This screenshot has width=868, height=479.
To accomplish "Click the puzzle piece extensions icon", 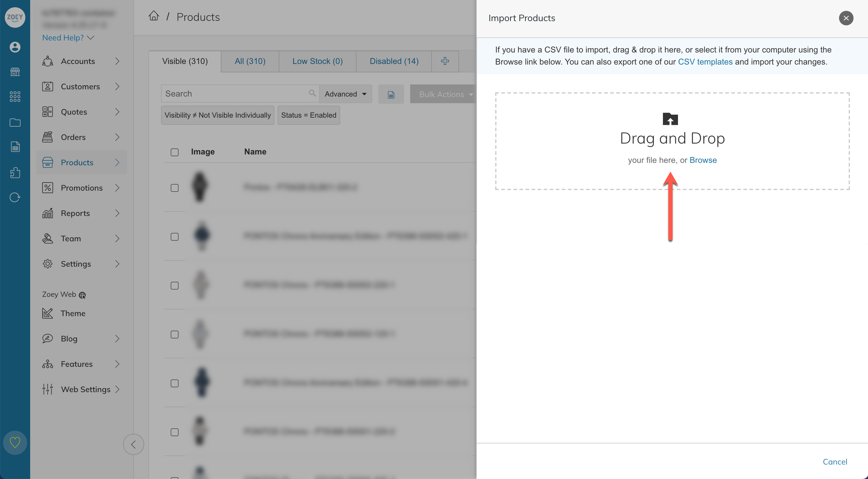I will (x=15, y=173).
